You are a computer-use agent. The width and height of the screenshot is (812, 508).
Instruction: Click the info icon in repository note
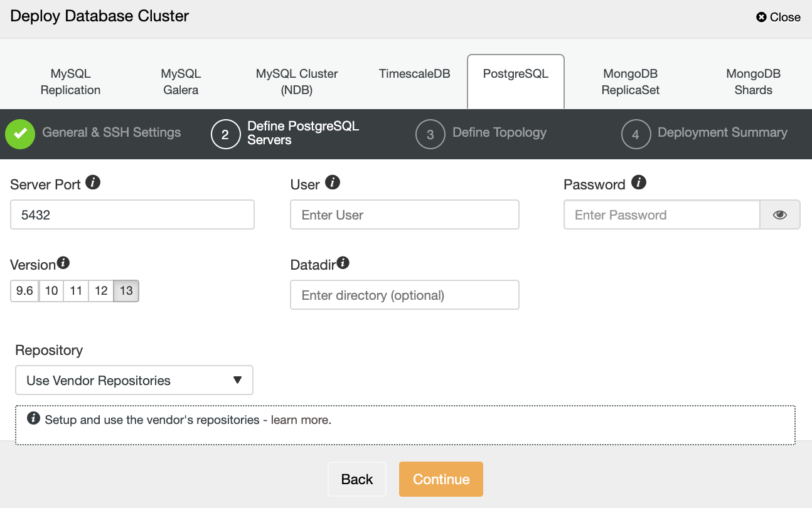[x=34, y=418]
